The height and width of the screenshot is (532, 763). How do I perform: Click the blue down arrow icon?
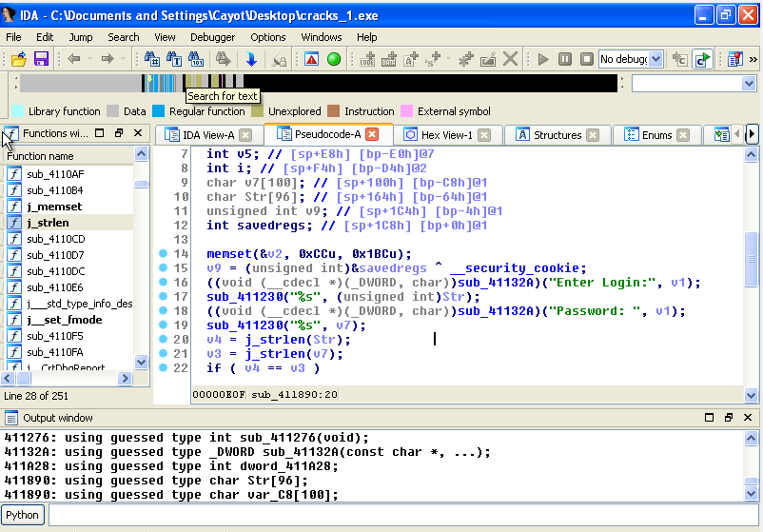click(251, 59)
